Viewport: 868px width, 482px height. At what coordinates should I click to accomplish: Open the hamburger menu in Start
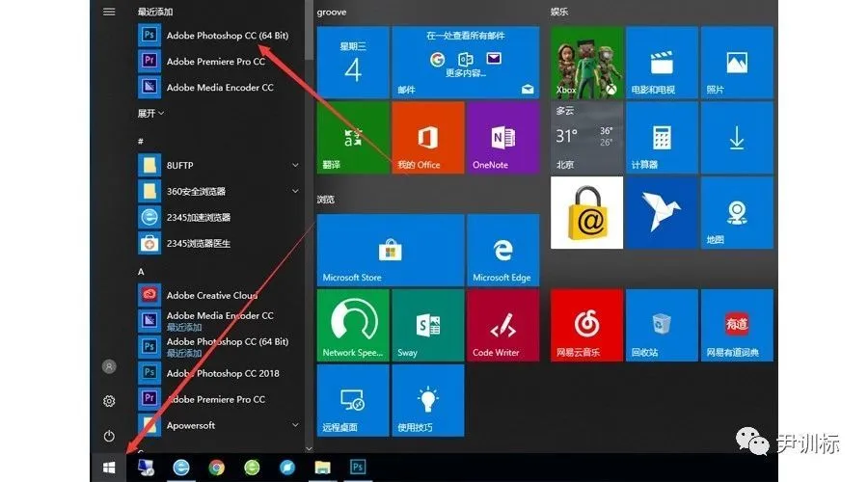(109, 12)
